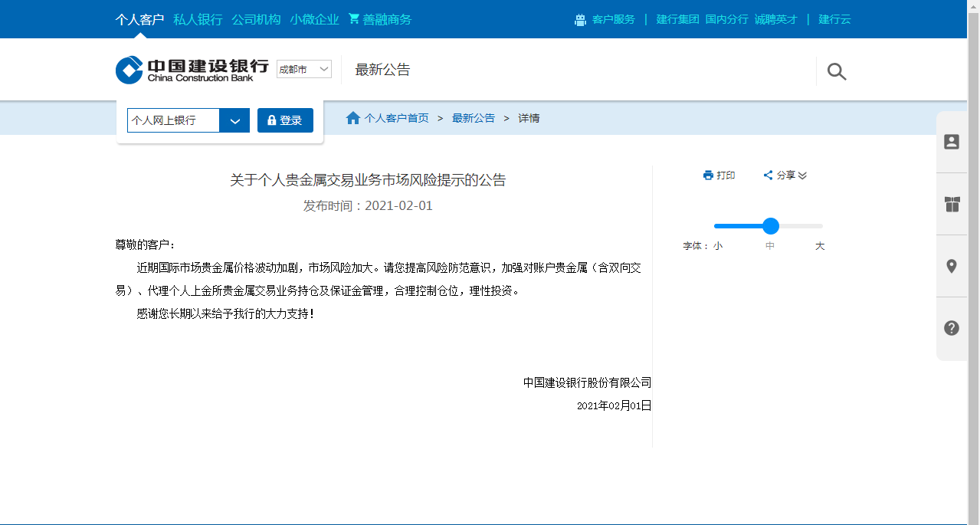Expand the 个人网上银行 dropdown

pyautogui.click(x=234, y=120)
